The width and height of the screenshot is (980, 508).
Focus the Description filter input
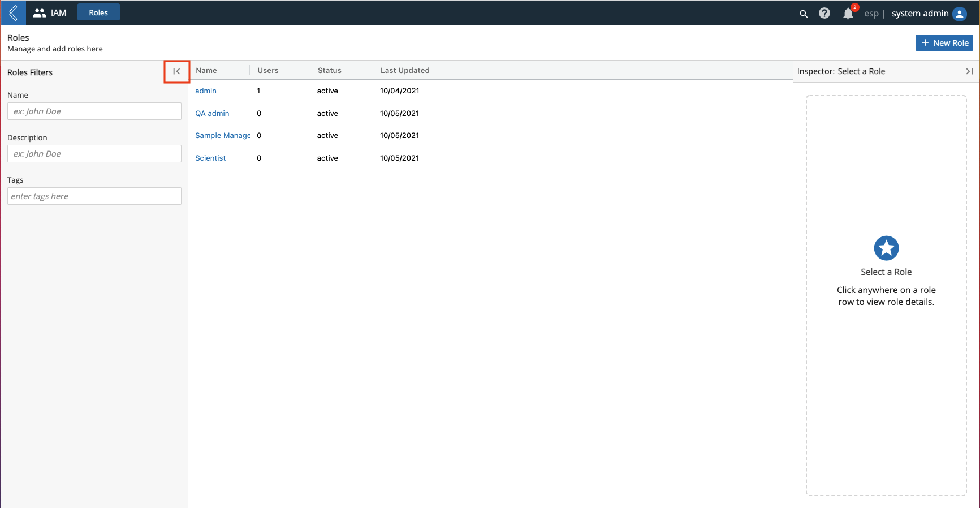click(x=94, y=153)
